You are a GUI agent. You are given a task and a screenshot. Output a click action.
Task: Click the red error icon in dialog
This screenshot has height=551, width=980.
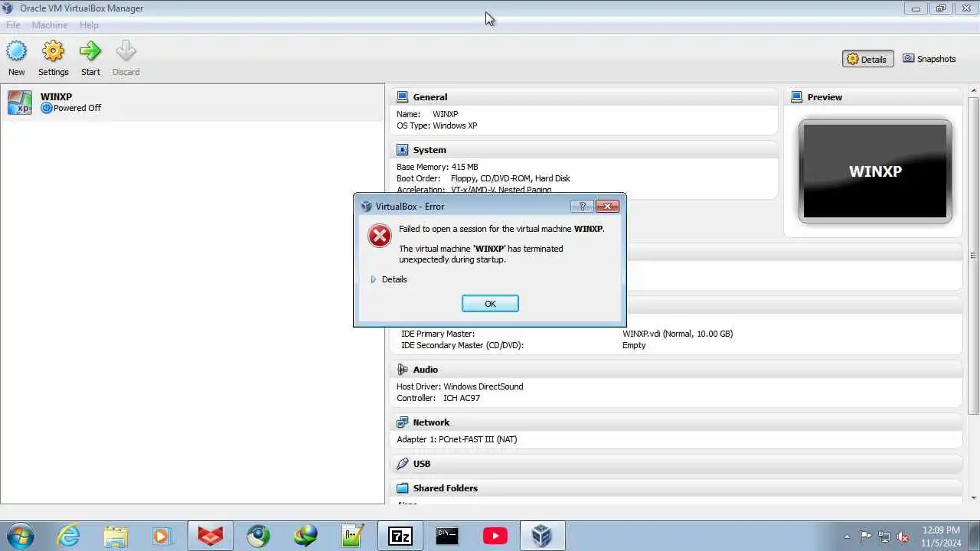pyautogui.click(x=379, y=236)
